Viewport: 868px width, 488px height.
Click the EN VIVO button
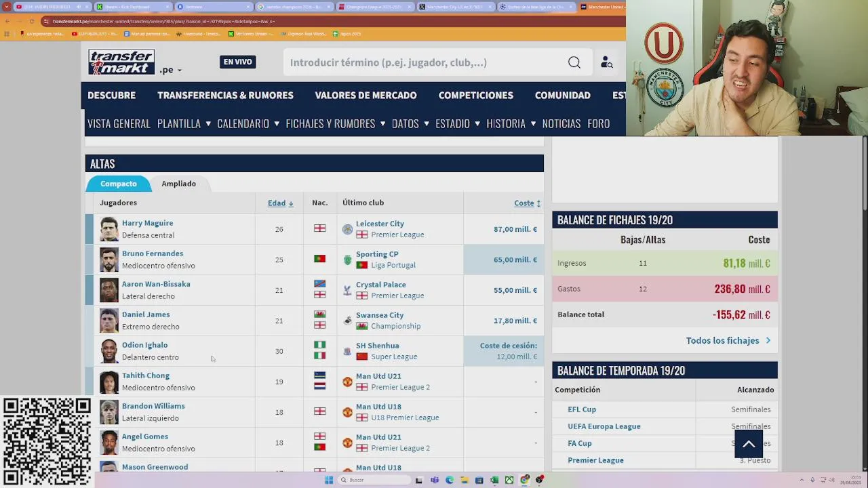(x=237, y=62)
